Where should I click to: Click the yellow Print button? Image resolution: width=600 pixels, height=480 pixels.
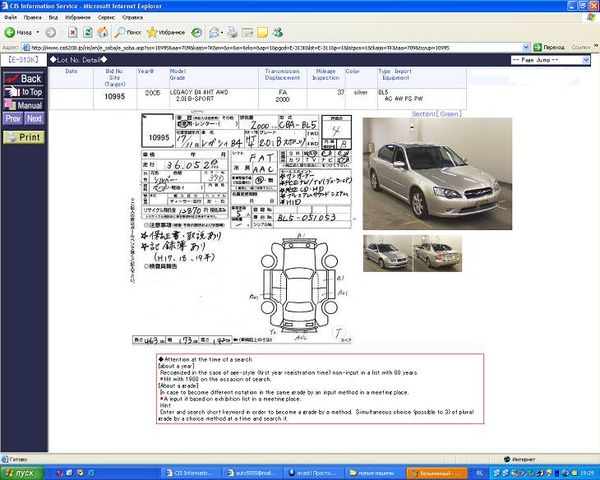(x=24, y=137)
